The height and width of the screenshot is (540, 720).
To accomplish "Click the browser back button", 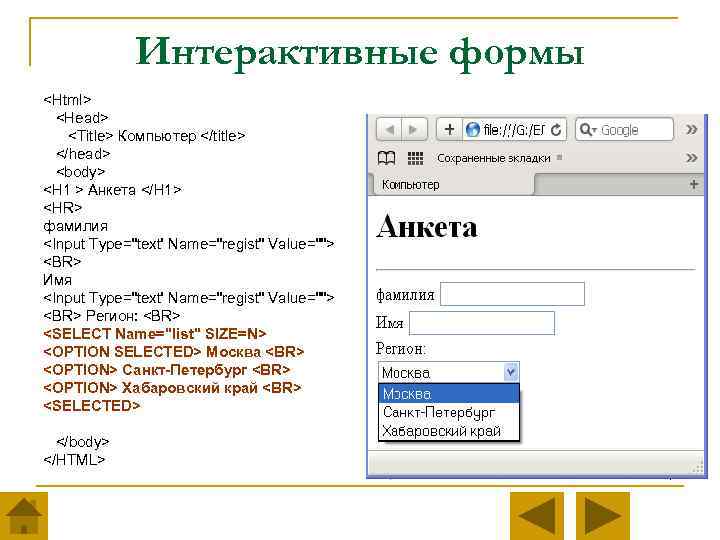I will (389, 129).
